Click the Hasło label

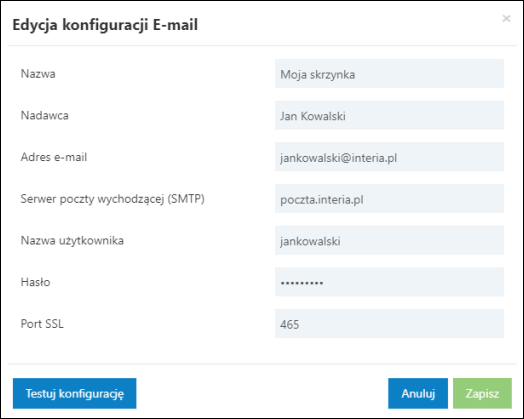35,282
